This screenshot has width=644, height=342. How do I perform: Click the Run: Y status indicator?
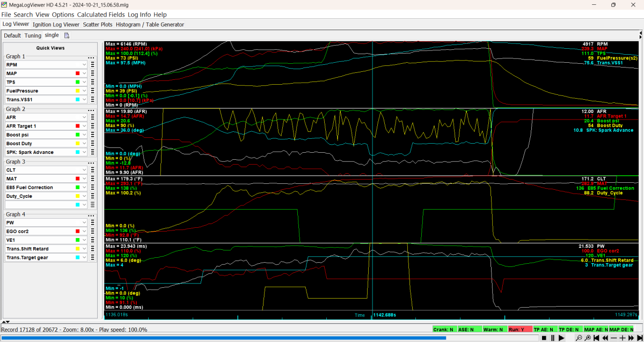tap(521, 329)
